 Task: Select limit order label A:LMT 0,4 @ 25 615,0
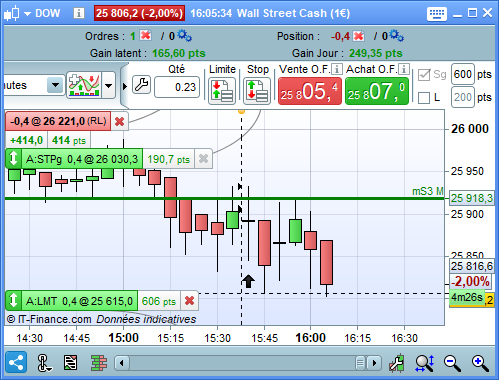pyautogui.click(x=79, y=301)
